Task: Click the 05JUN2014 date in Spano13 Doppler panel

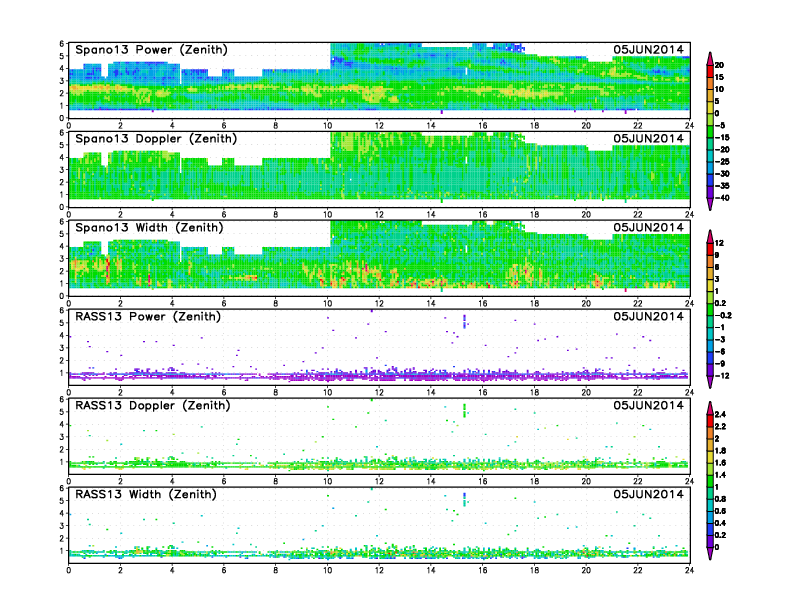Action: coord(649,138)
